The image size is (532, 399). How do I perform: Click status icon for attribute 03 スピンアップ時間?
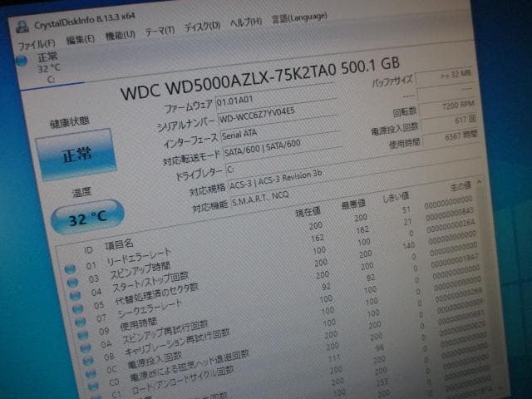72,283
